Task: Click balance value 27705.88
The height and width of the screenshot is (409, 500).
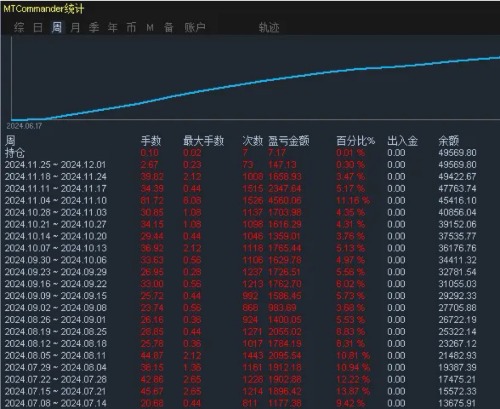Action: coord(457,308)
